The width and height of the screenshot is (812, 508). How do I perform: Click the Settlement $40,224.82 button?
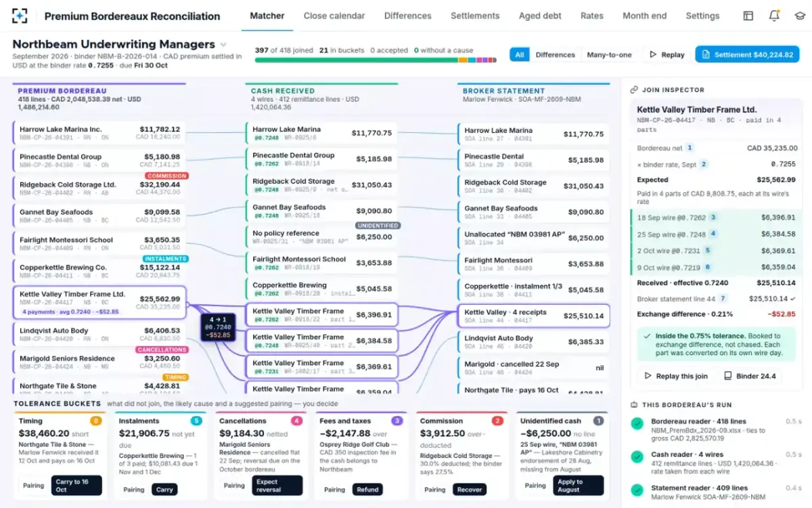747,55
